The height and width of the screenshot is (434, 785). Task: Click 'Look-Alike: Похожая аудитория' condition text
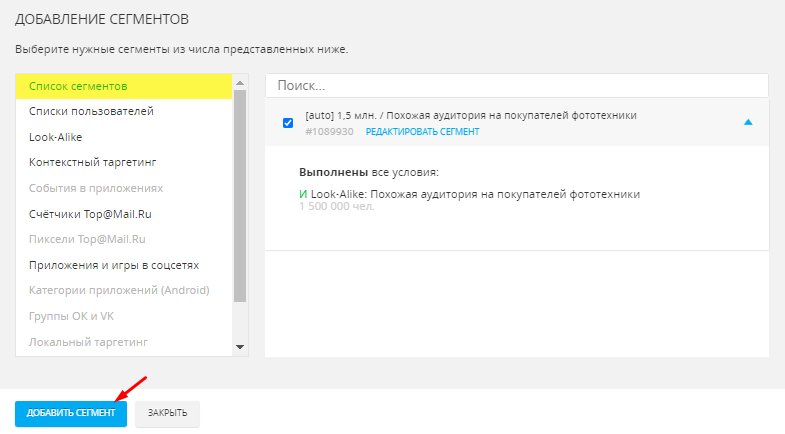tap(475, 194)
